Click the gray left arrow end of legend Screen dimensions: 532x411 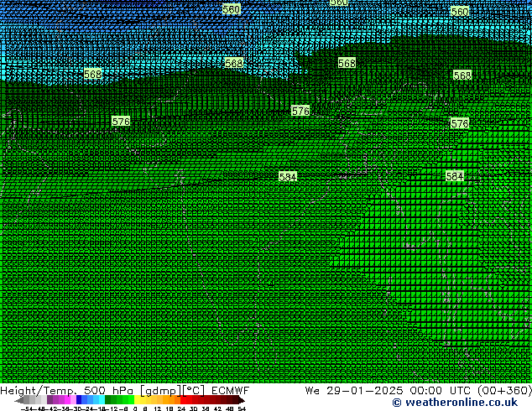pos(19,400)
